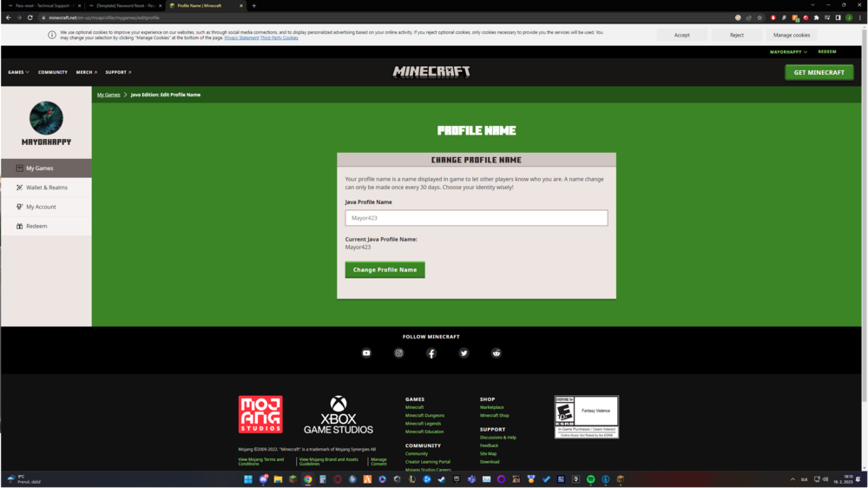Screen dimensions: 868x488
Task: Select Wallet & Realms in sidebar
Action: (46, 188)
